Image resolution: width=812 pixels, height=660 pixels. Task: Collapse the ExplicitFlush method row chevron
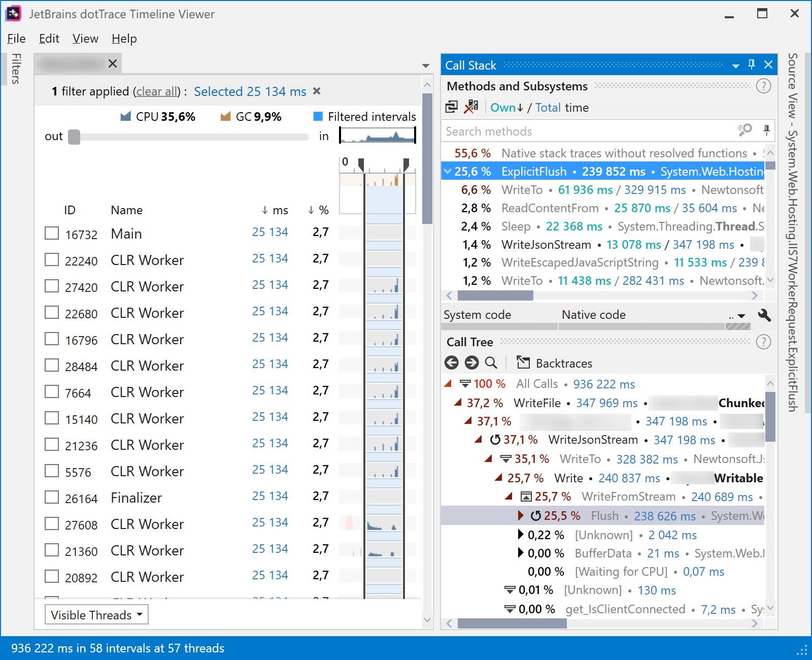pos(448,172)
